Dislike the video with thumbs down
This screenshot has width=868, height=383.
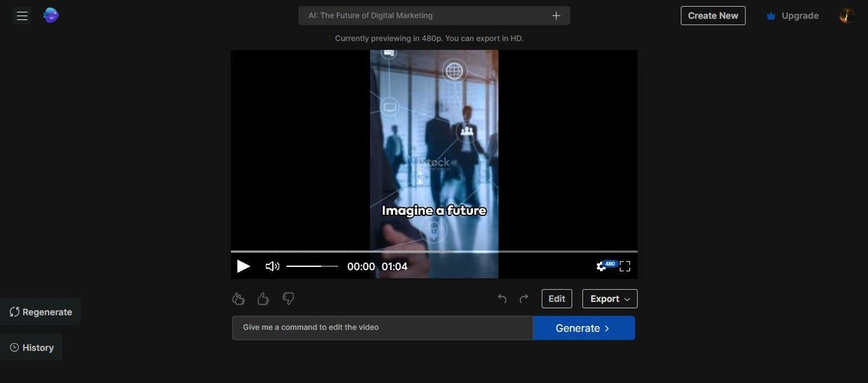coord(288,299)
